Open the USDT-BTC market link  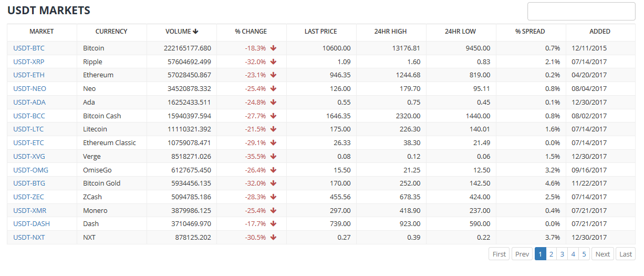point(29,48)
